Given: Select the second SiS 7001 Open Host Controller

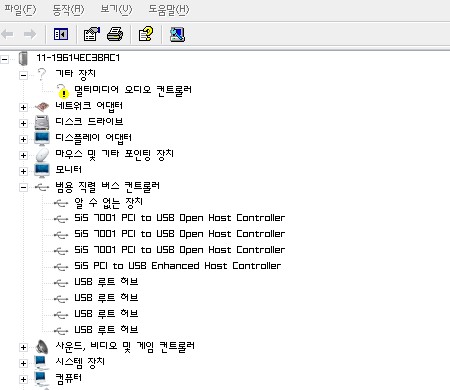Looking at the screenshot, I should 180,234.
